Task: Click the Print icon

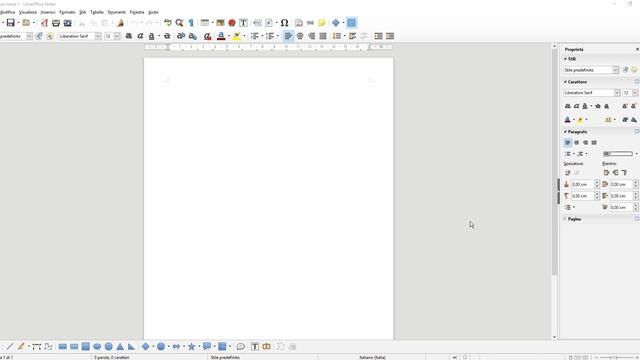Action: (x=56, y=23)
